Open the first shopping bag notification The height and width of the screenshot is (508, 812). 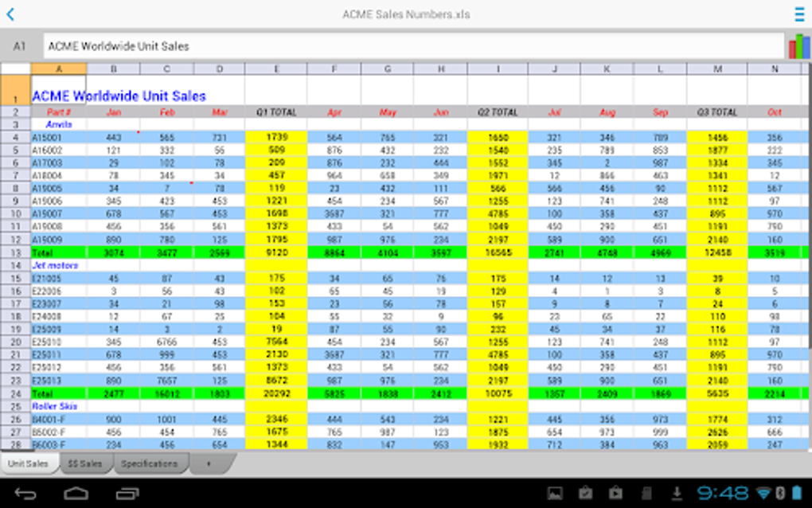pyautogui.click(x=586, y=493)
